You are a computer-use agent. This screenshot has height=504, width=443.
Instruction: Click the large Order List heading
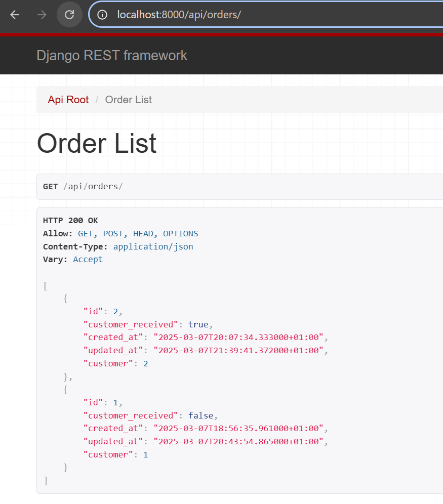point(97,144)
